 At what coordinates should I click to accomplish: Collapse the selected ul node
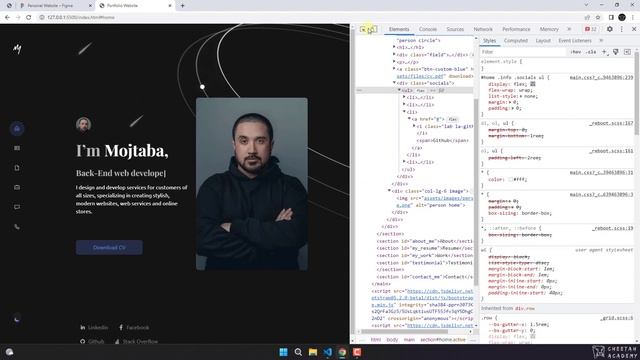[x=400, y=90]
